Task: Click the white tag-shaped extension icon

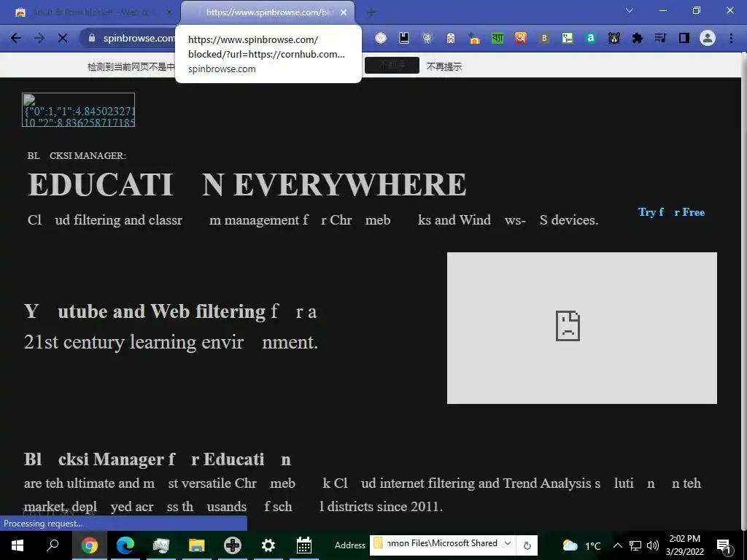Action: [x=451, y=38]
